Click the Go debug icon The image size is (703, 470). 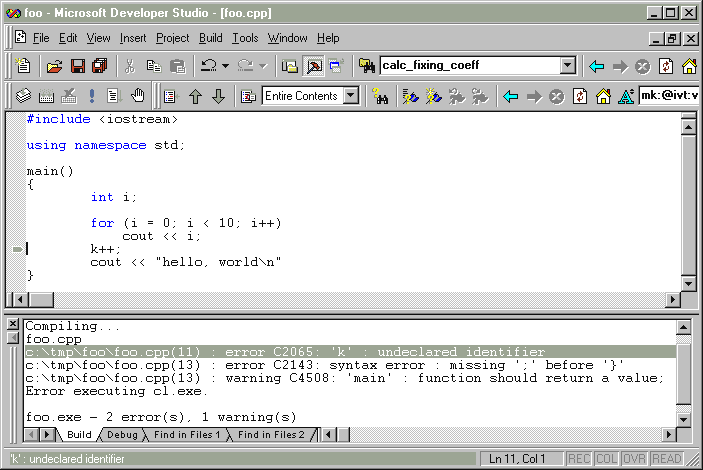(x=114, y=96)
